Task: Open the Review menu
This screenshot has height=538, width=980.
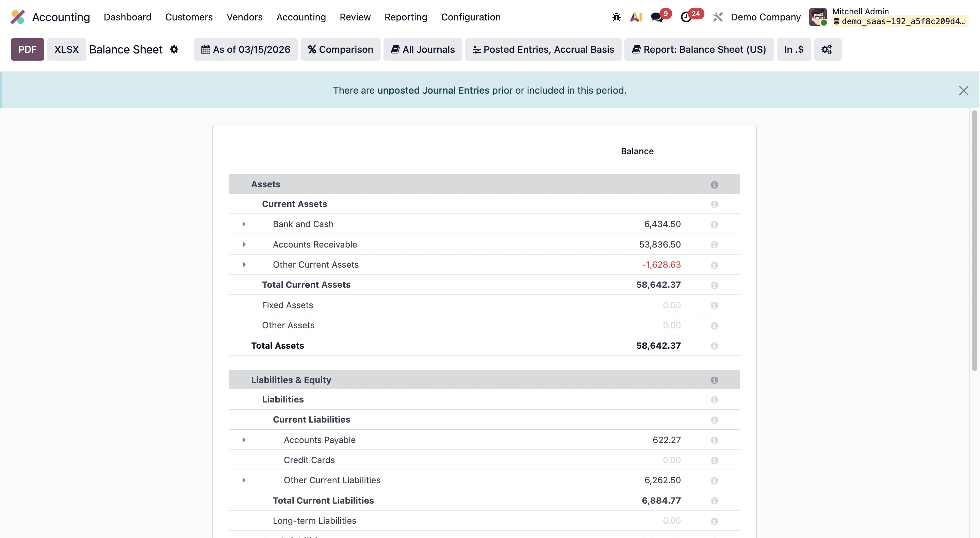Action: 355,17
